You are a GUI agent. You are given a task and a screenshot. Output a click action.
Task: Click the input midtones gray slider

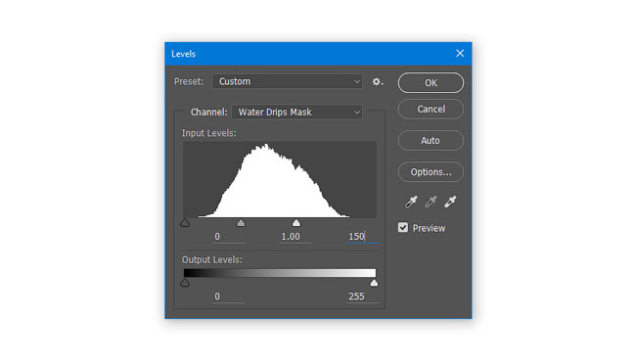(x=241, y=223)
